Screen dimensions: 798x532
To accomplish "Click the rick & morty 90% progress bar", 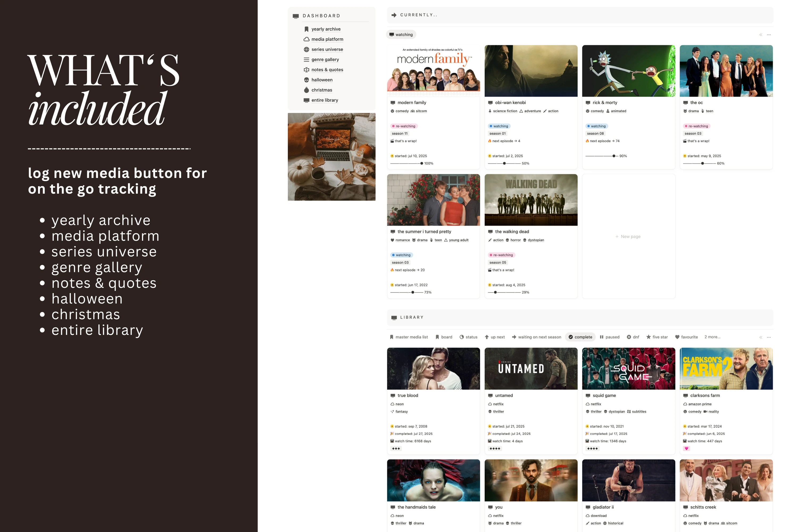I will point(602,156).
